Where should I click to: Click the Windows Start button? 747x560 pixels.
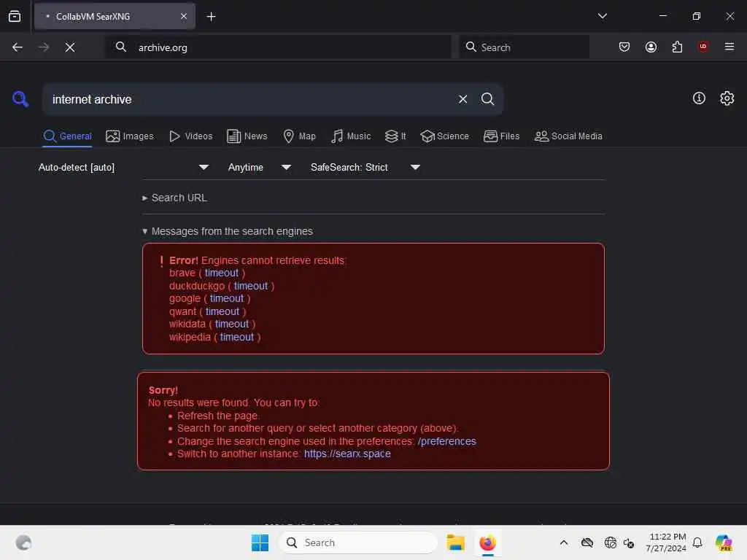tap(260, 542)
